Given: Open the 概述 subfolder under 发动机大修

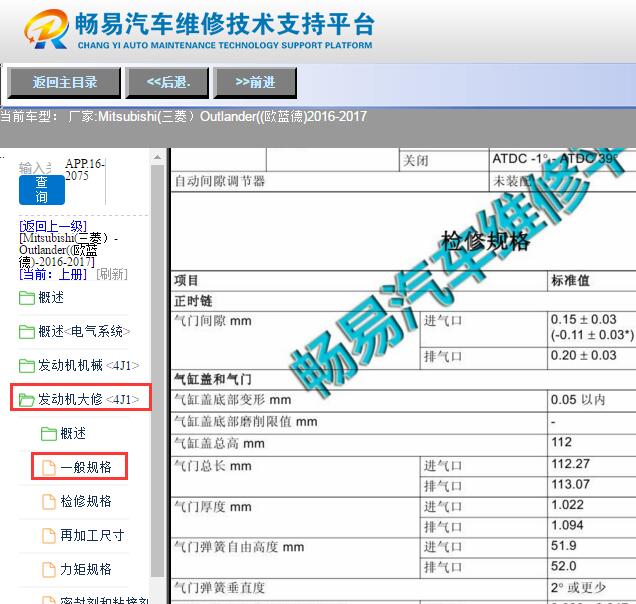Looking at the screenshot, I should point(73,434).
